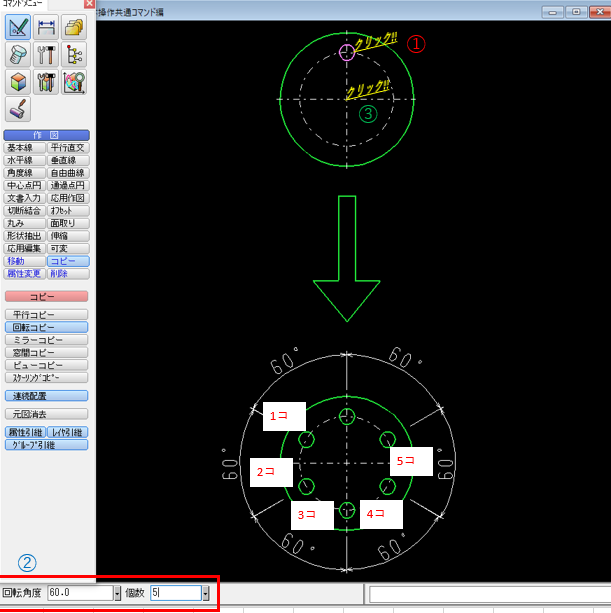Close the command menu panel
This screenshot has width=611, height=613.
89,4
